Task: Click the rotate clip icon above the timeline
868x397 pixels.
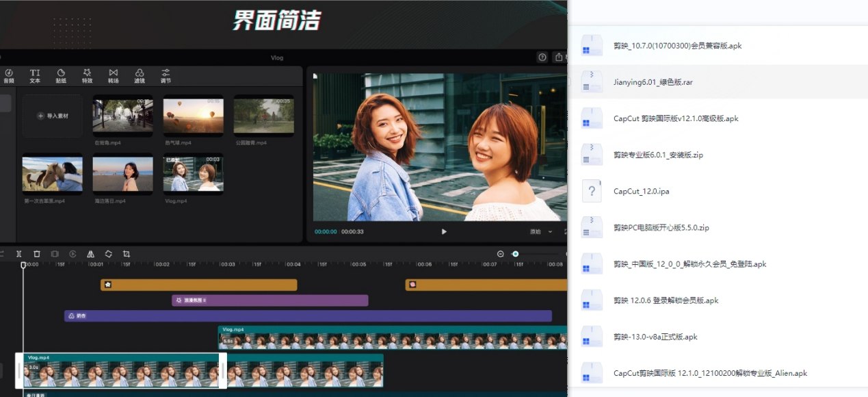Action: click(x=108, y=254)
